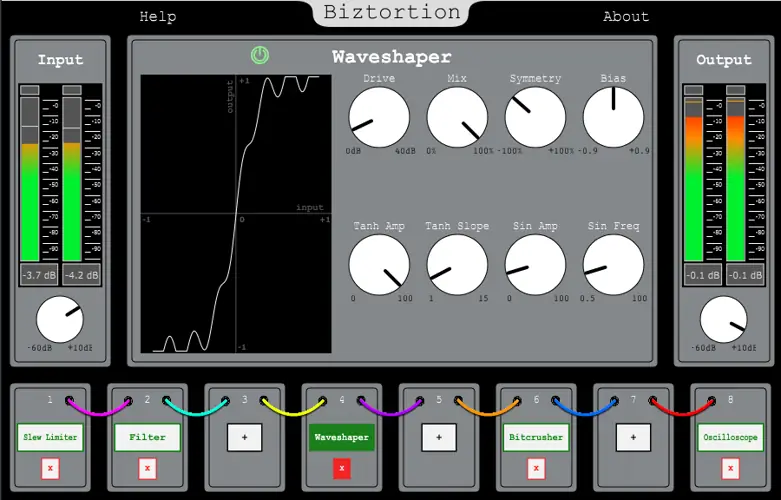Select the Filter module in slot 2
The width and height of the screenshot is (781, 500).
coord(147,437)
